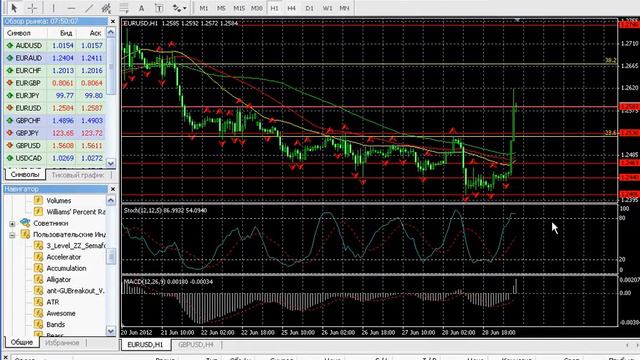Open the 'Символы' tab in Market Watch
640x360 pixels.
coord(25,175)
